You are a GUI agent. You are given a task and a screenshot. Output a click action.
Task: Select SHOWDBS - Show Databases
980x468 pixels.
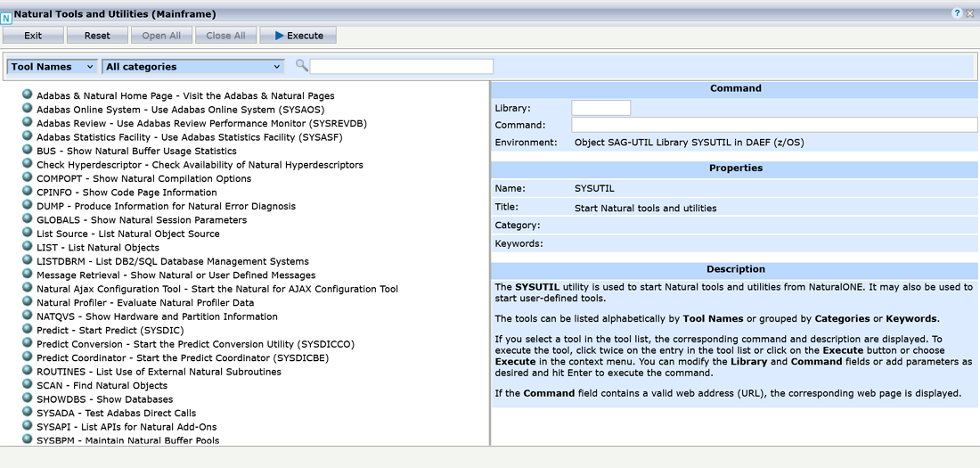point(105,399)
